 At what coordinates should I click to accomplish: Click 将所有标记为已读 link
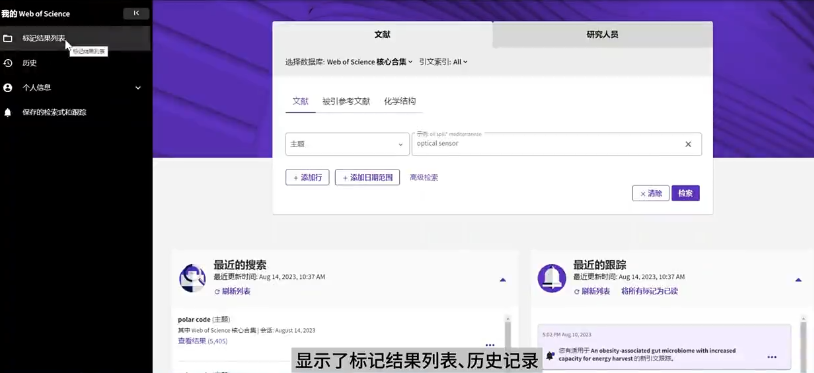[x=649, y=292]
